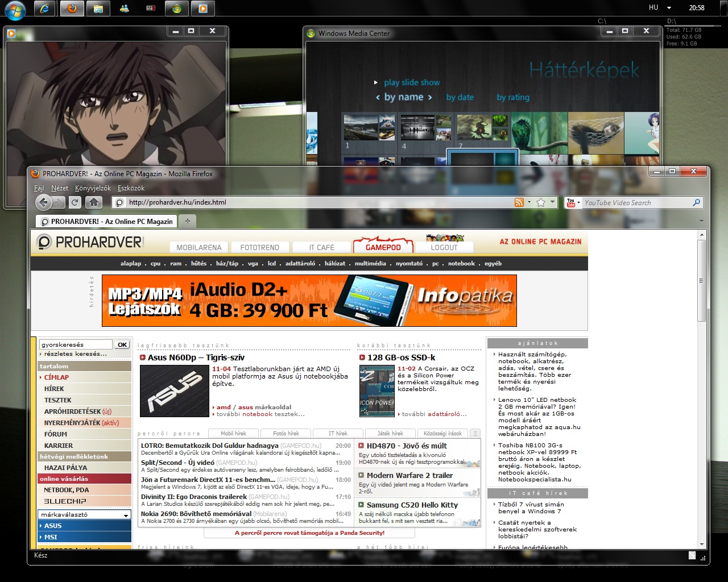The height and width of the screenshot is (582, 728).
Task: Open the Eszközök menu
Action: click(x=131, y=188)
